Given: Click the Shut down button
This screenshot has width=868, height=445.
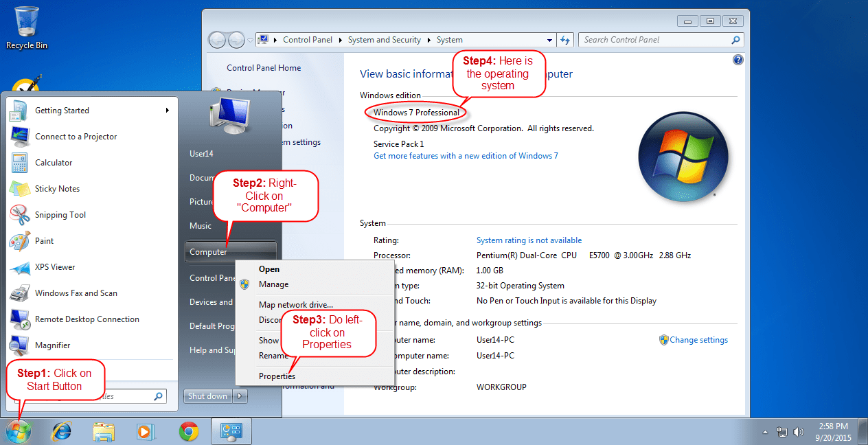Looking at the screenshot, I should (x=208, y=396).
